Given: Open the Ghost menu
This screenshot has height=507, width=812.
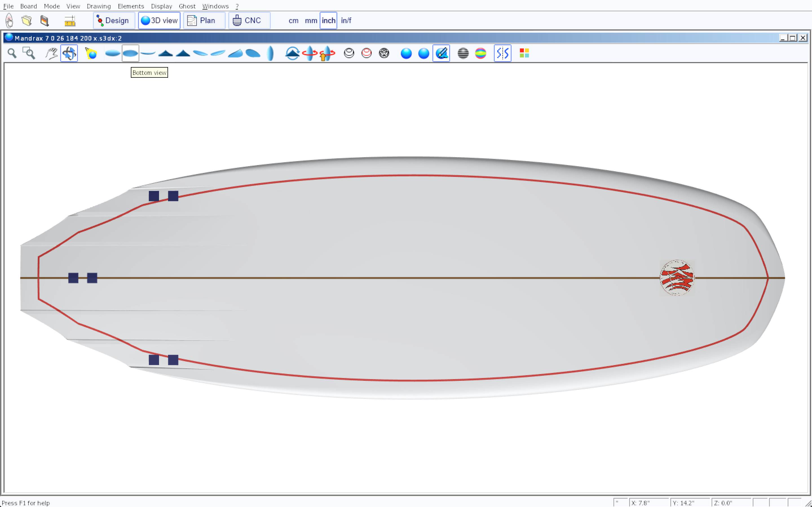Looking at the screenshot, I should [187, 6].
